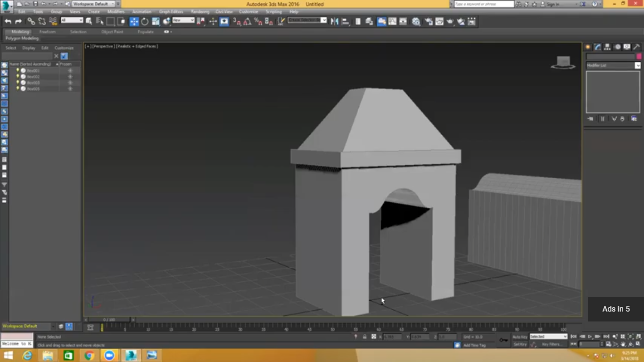Screen dimensions: 644x362
Task: Click the Angle Snap toggle icon
Action: (248, 21)
